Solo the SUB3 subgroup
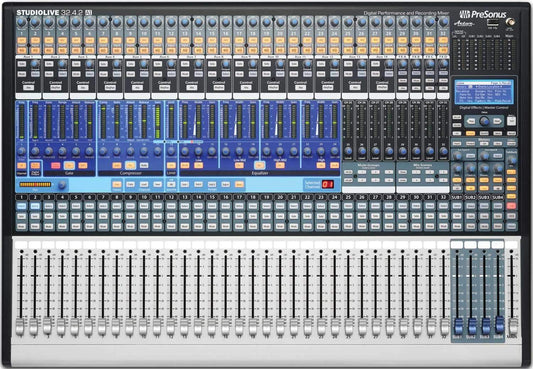 484,216
